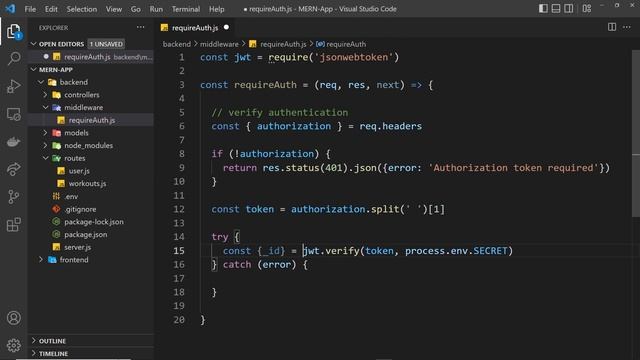Collapse the backend folder

pos(41,82)
